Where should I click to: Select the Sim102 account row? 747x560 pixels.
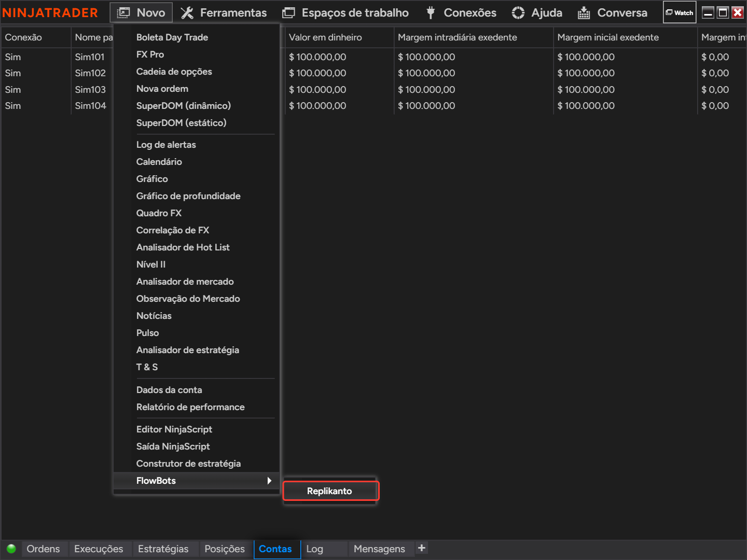click(x=90, y=73)
